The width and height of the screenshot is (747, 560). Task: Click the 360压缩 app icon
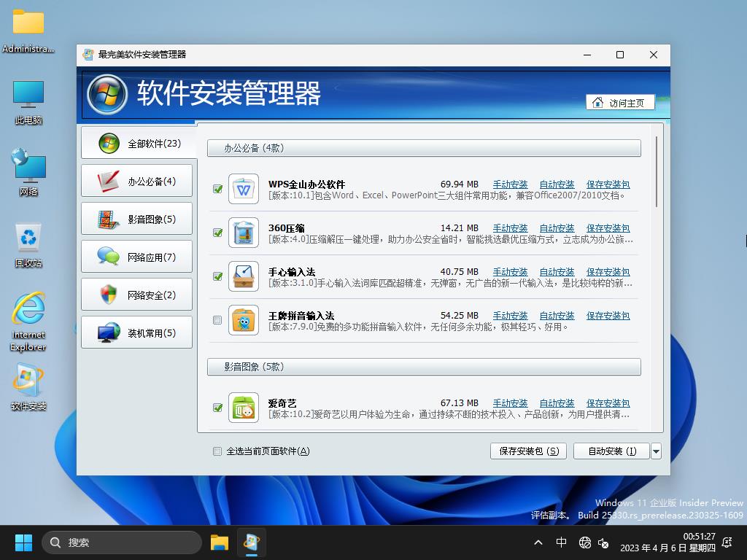coord(244,233)
